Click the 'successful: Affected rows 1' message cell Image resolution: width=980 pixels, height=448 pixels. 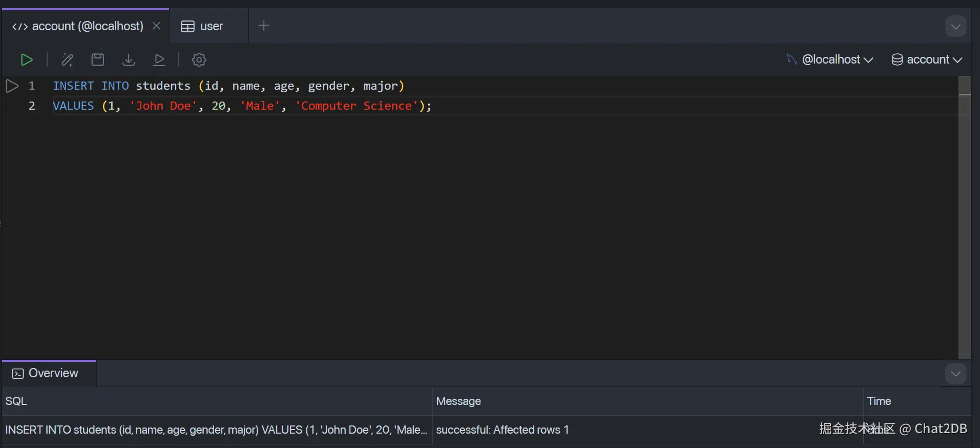(502, 430)
